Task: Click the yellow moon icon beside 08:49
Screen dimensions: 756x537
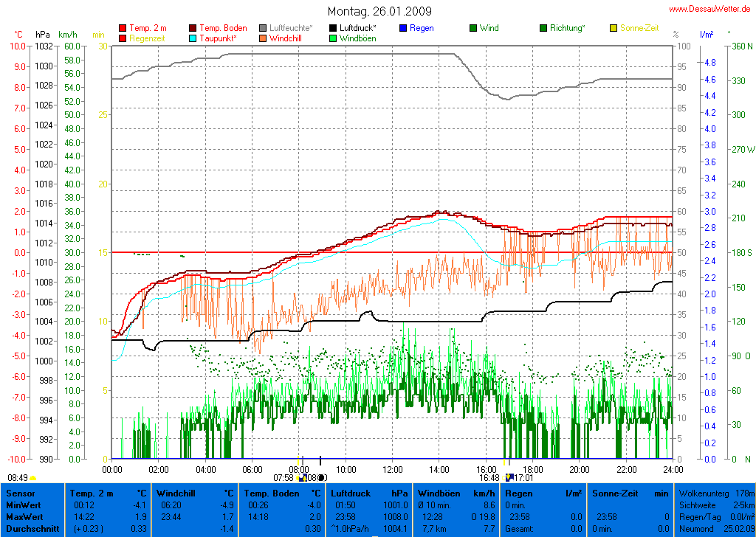Action: tap(32, 478)
